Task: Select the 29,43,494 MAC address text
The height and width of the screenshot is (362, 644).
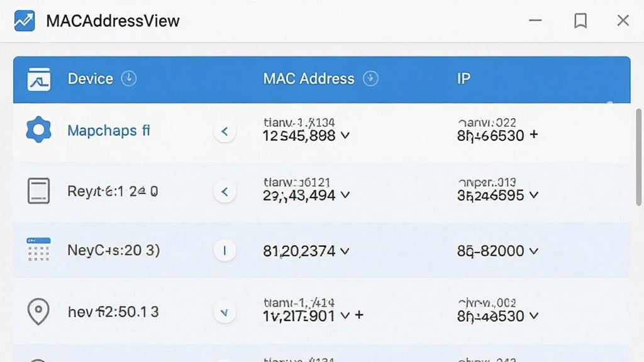Action: 299,195
